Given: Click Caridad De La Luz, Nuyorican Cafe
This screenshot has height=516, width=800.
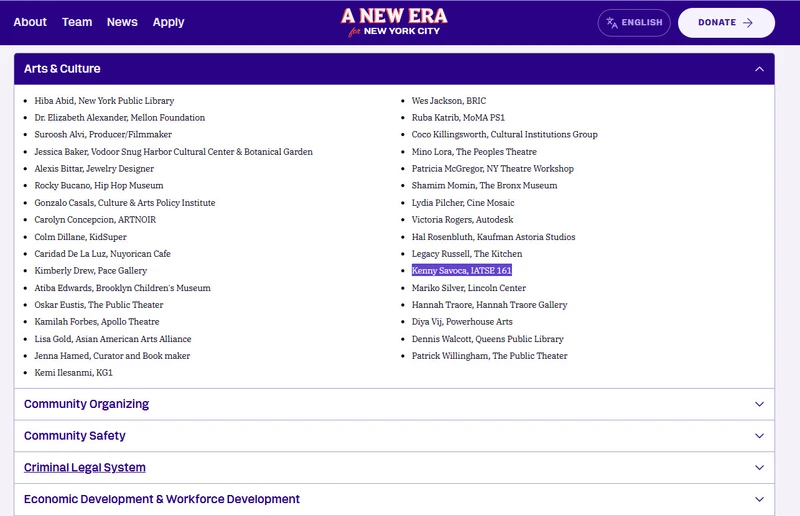Looking at the screenshot, I should 102,254.
